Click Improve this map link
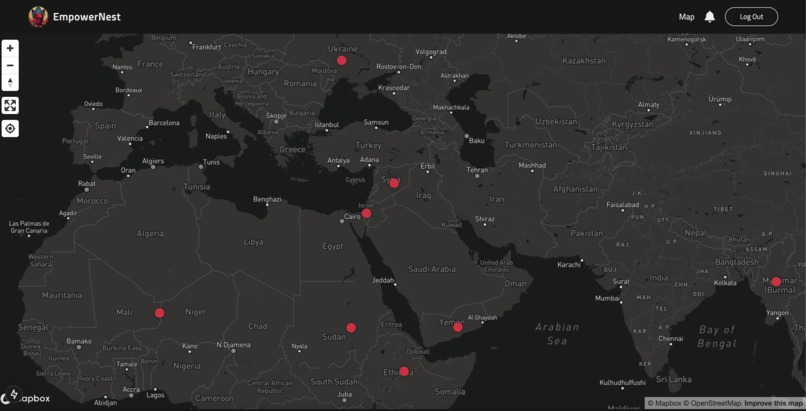This screenshot has width=806, height=411. coord(773,403)
